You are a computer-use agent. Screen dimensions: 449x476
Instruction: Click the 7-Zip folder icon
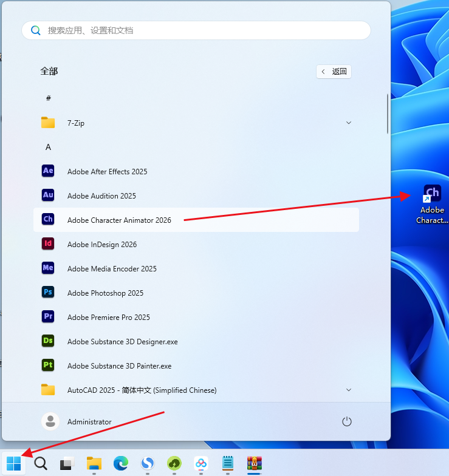[x=48, y=123]
